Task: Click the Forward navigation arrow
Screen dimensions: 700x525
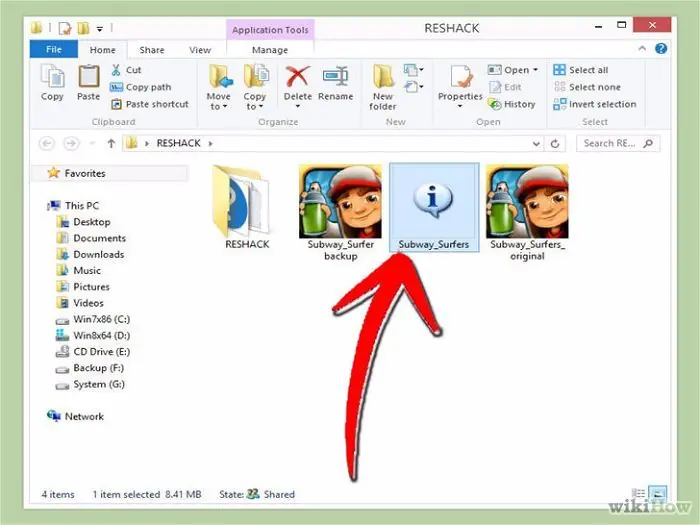Action: (71, 143)
